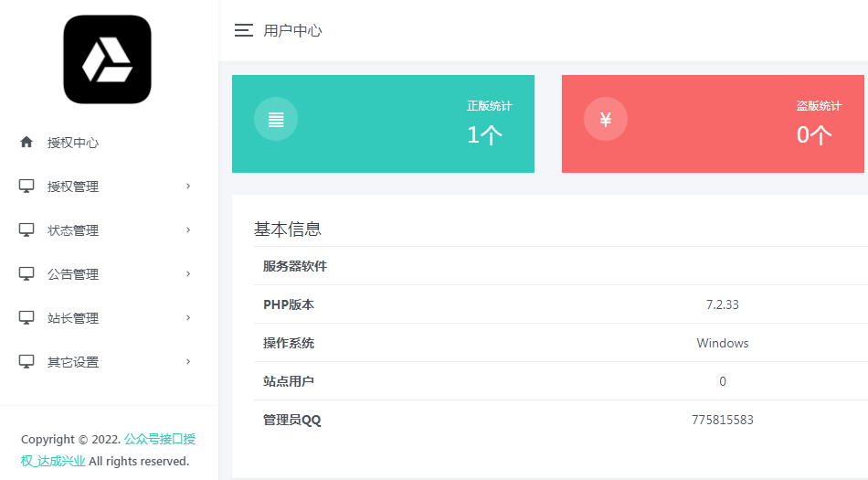Click the monitor icon beside 授权管理
Screen dimensions: 868x480
[26, 187]
